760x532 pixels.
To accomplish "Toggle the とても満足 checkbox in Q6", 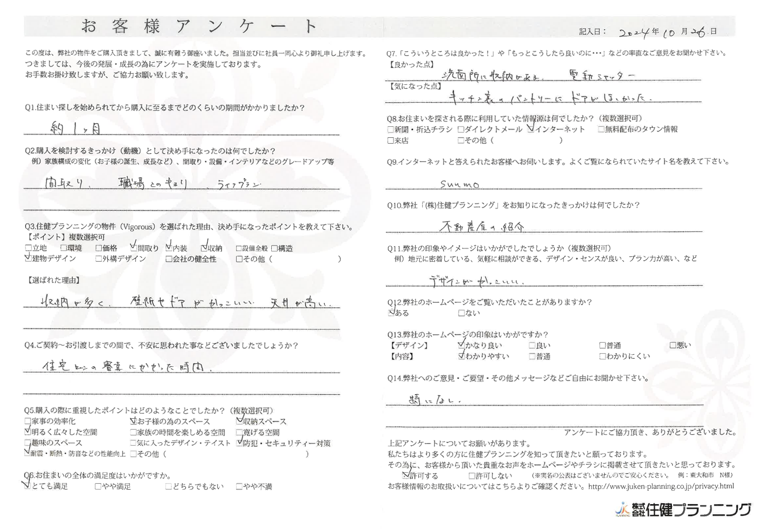I will pyautogui.click(x=28, y=487).
